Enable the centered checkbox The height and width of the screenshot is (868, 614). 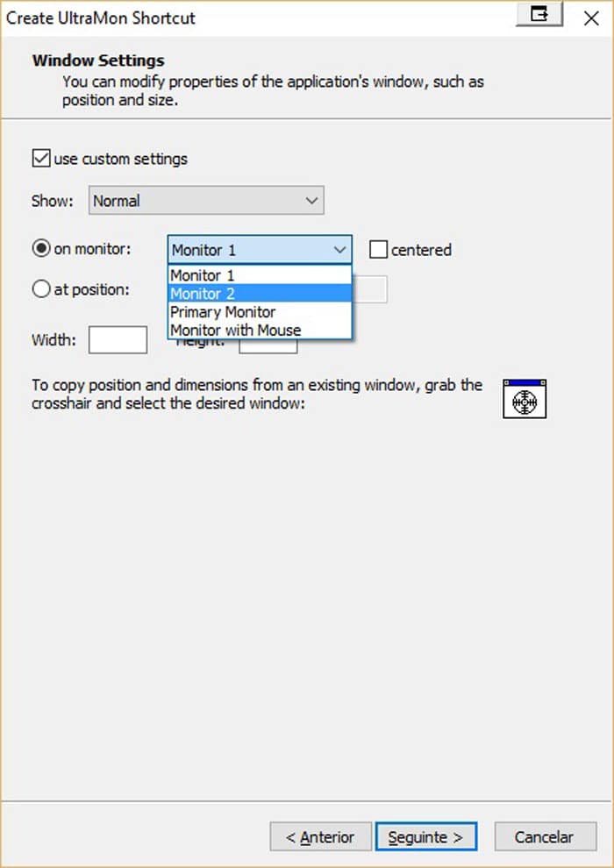(x=378, y=250)
